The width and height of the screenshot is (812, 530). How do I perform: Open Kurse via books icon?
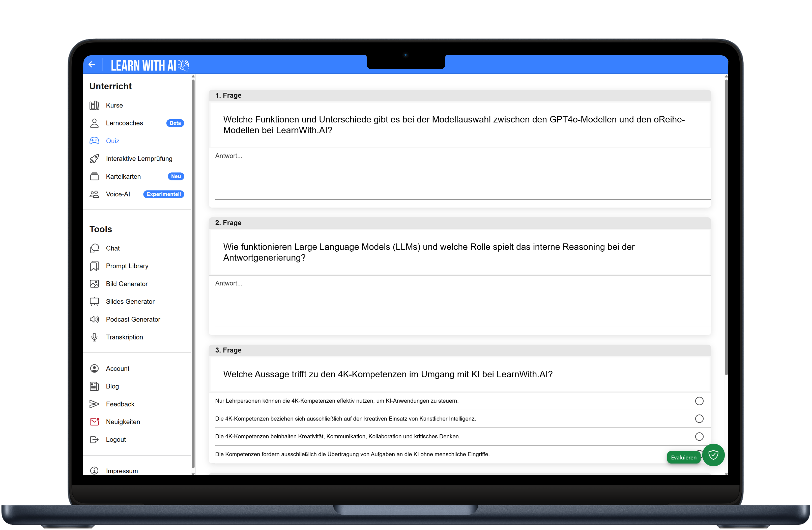click(94, 105)
